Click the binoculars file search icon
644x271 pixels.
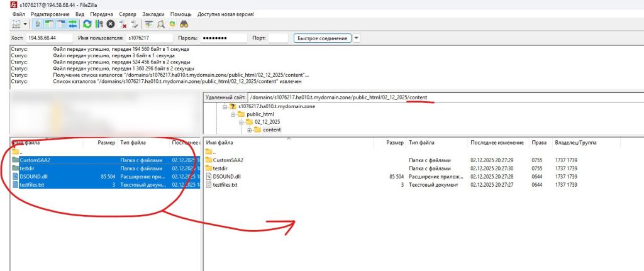(185, 24)
